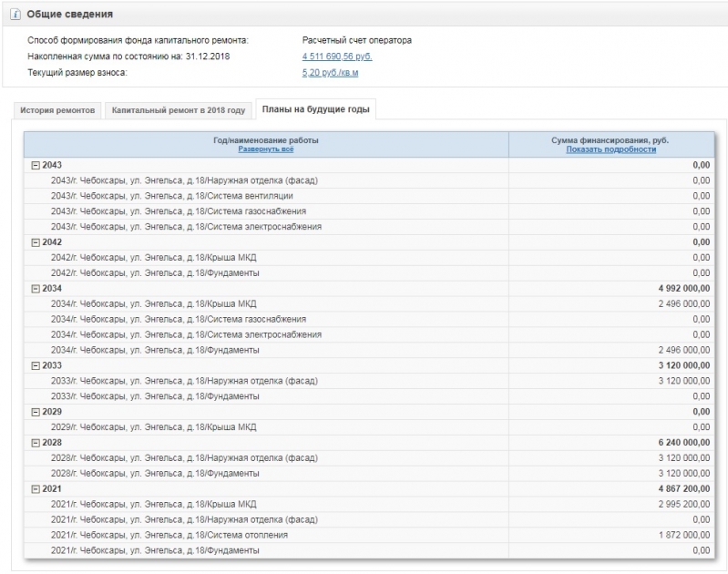The image size is (728, 574).
Task: Collapse the 2033 year group
Action: [36, 365]
